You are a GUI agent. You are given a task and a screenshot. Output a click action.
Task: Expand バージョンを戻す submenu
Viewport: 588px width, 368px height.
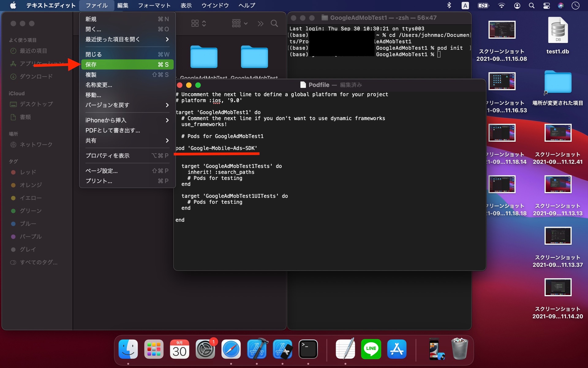pyautogui.click(x=127, y=105)
